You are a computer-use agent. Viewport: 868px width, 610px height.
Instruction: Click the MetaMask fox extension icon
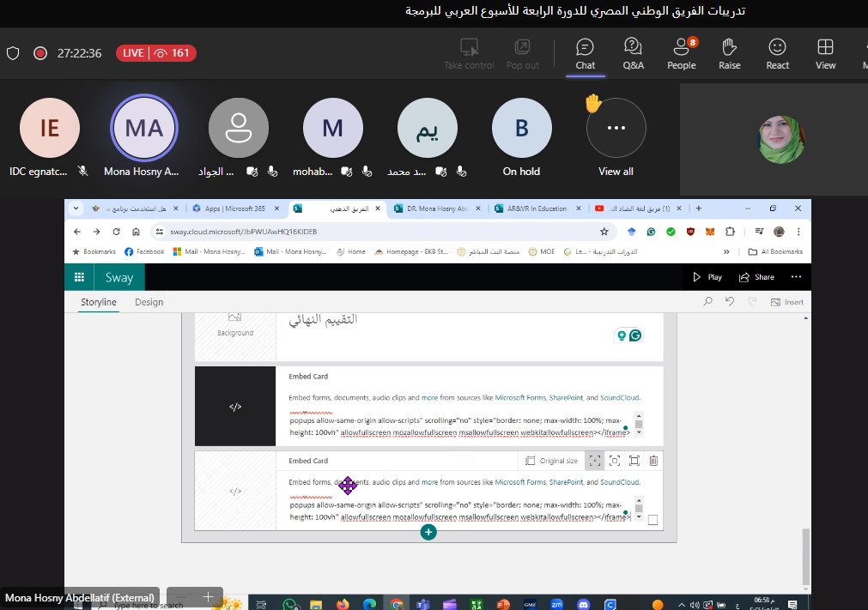710,232
